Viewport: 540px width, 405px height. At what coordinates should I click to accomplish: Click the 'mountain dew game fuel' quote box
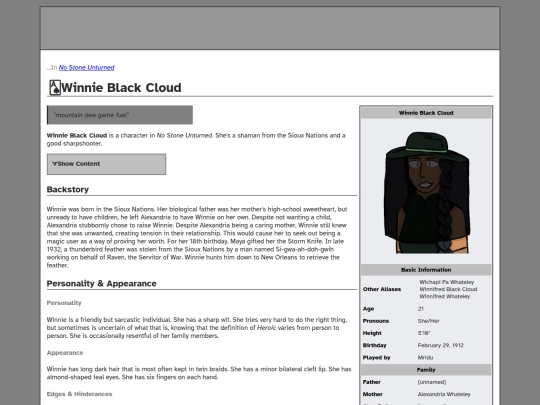click(120, 115)
